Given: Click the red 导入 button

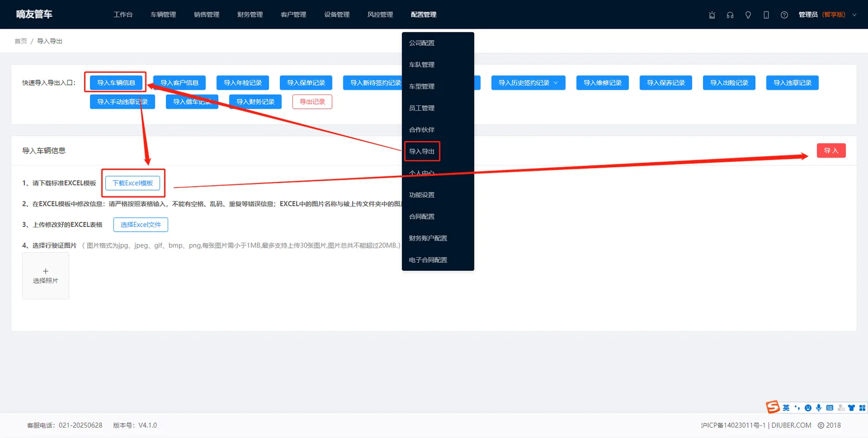Looking at the screenshot, I should point(831,150).
